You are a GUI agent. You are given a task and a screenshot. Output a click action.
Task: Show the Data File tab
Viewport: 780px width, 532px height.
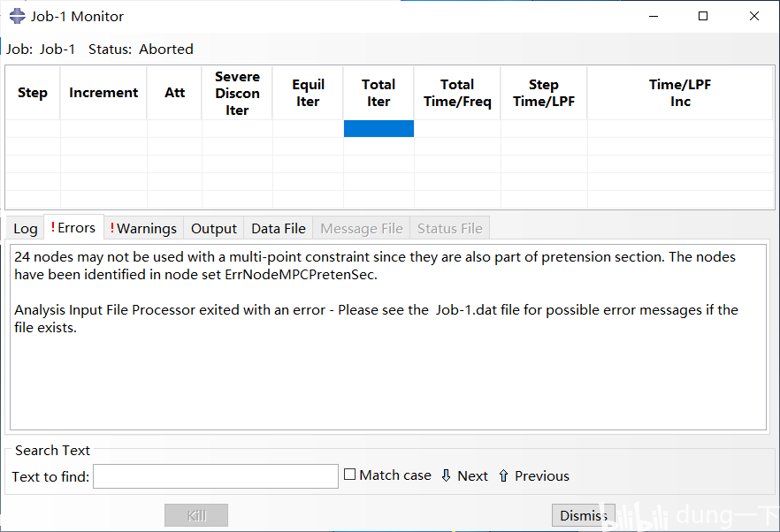278,229
